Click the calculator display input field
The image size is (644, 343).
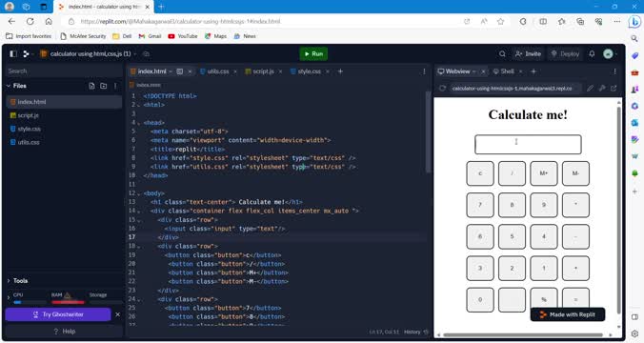[528, 145]
